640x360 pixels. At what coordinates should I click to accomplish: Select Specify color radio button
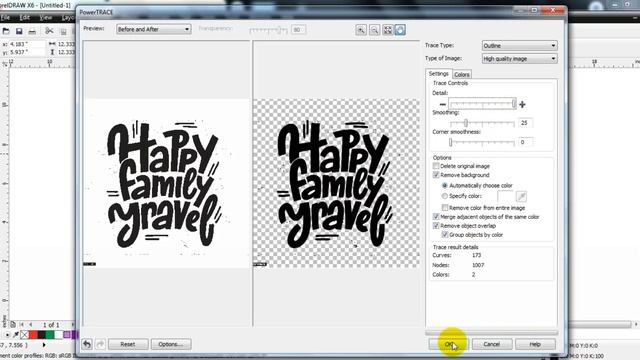tap(445, 196)
